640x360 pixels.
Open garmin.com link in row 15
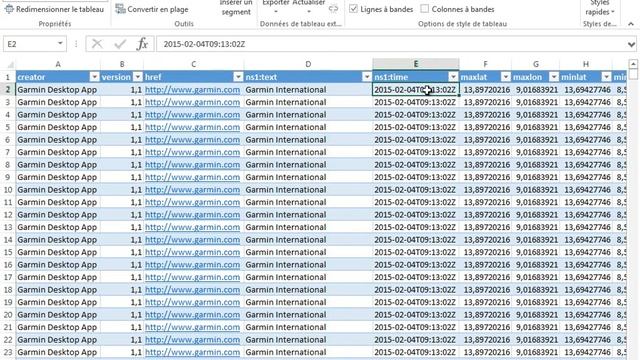click(x=192, y=252)
